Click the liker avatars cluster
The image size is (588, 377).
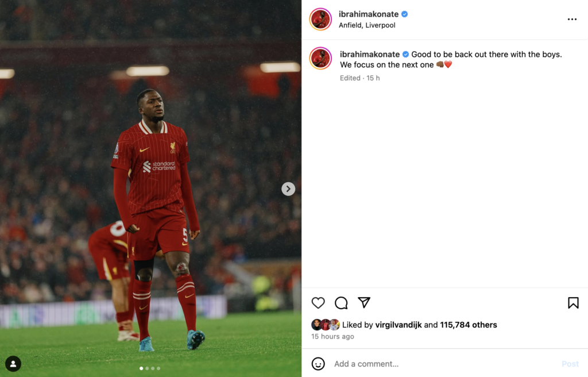pos(326,325)
